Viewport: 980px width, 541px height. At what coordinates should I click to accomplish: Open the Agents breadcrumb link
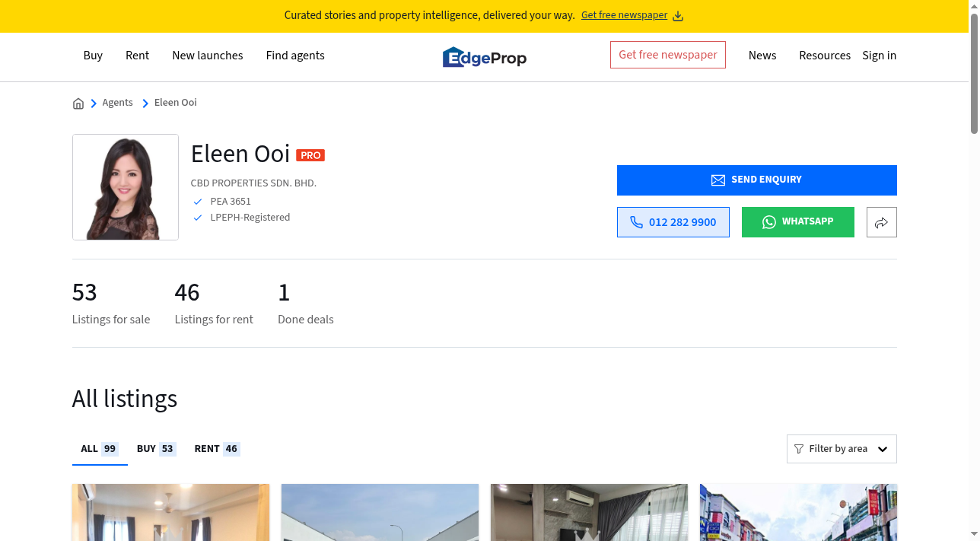click(117, 103)
